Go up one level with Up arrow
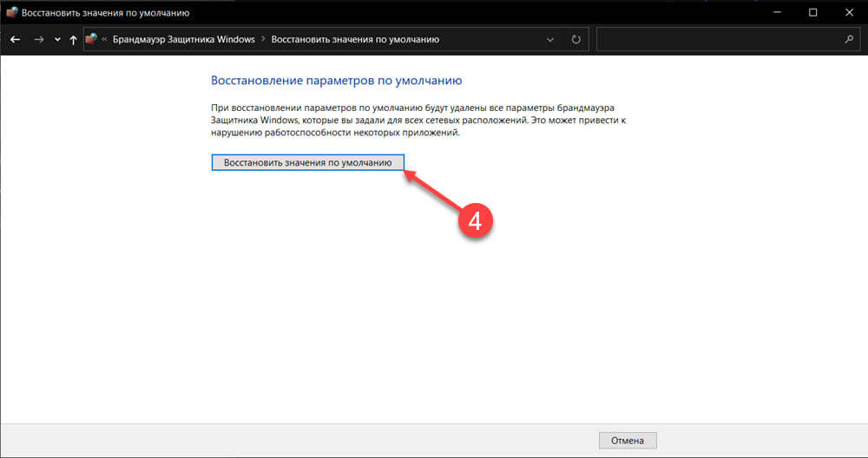 pos(73,40)
